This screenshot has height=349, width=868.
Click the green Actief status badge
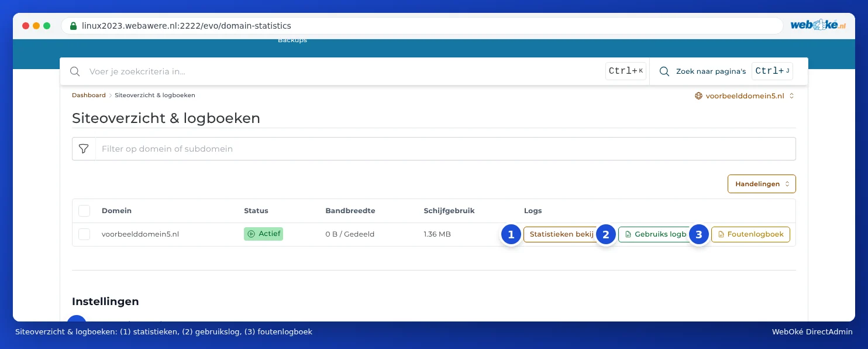click(x=263, y=234)
